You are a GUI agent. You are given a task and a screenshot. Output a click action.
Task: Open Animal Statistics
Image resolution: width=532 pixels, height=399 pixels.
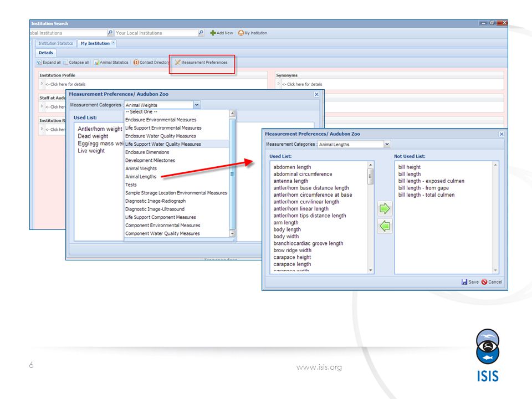point(111,63)
